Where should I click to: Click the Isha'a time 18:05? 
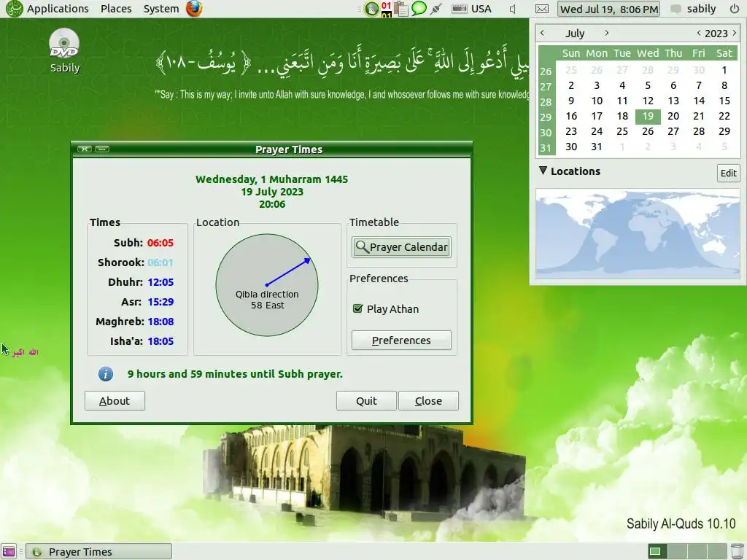(160, 341)
